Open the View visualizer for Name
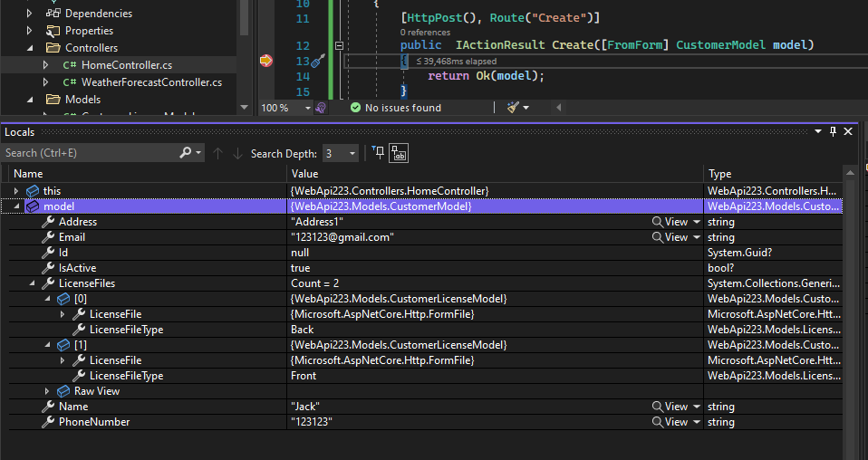 (670, 407)
